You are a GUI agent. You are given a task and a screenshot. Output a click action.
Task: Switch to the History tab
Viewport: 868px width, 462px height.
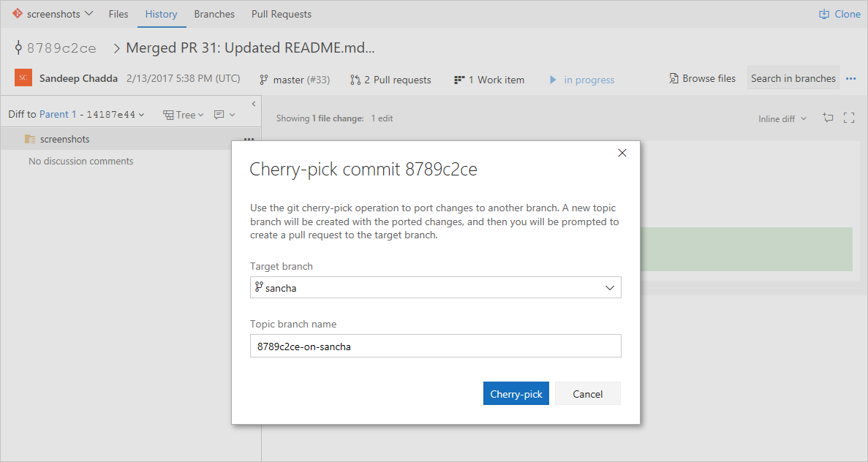(161, 14)
